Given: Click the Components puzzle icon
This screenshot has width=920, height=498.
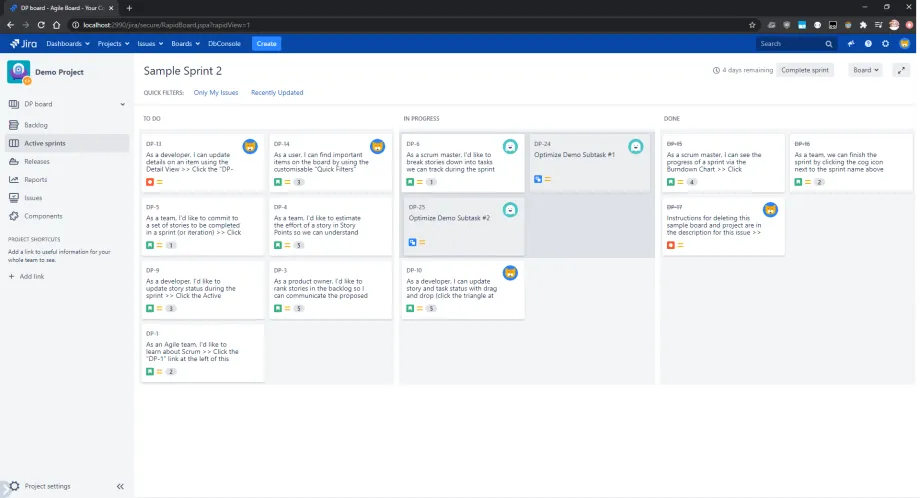Looking at the screenshot, I should (x=13, y=216).
